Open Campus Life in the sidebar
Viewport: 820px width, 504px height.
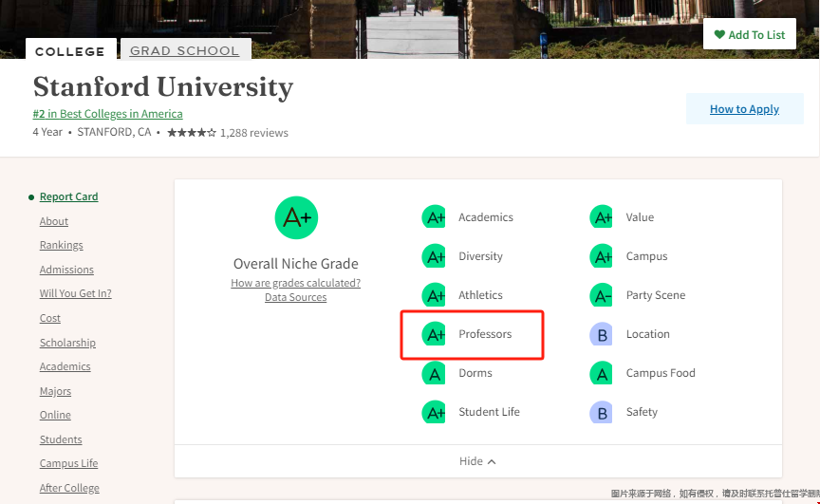(68, 463)
